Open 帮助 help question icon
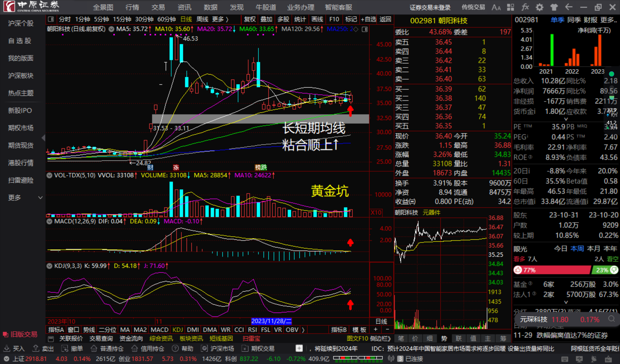The height and width of the screenshot is (364, 620). pyautogui.click(x=175, y=348)
